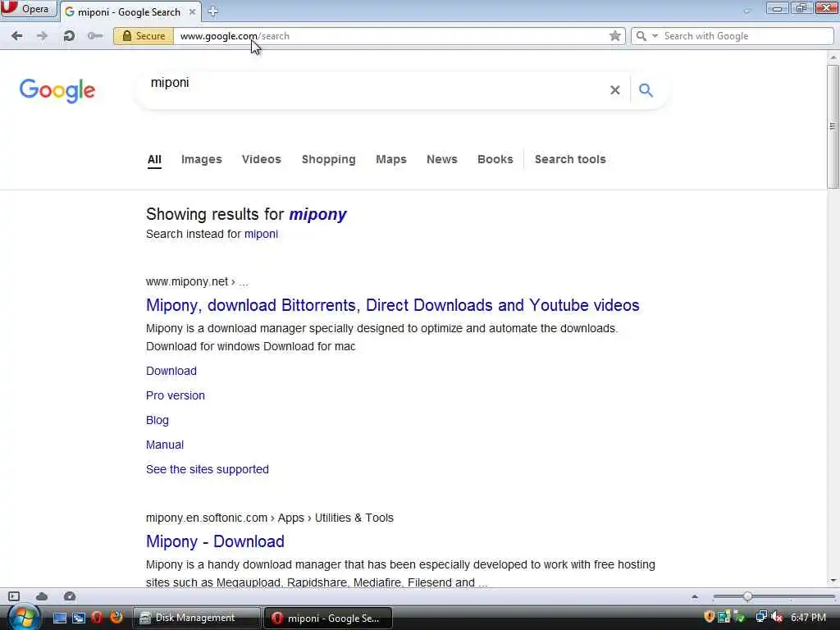Screen dimensions: 840x630
Task: Click the scrollbar down arrow
Action: (833, 581)
